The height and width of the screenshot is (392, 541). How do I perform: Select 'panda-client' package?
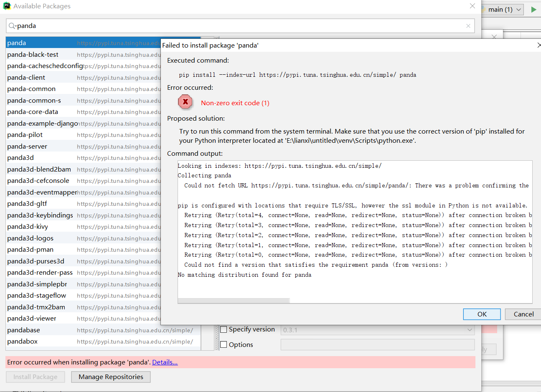83,78
